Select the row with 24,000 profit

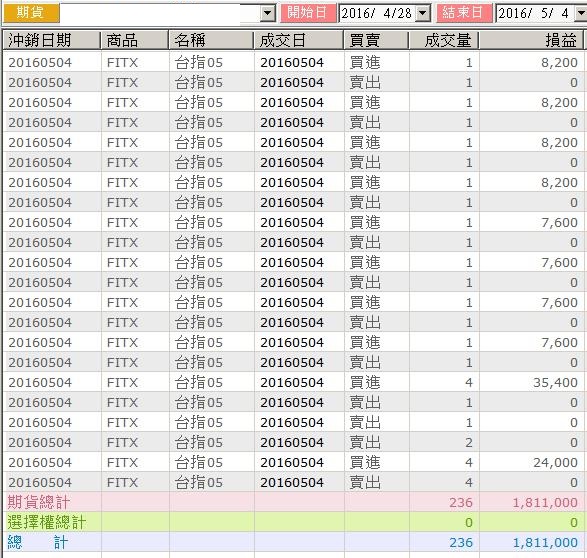pyautogui.click(x=293, y=462)
